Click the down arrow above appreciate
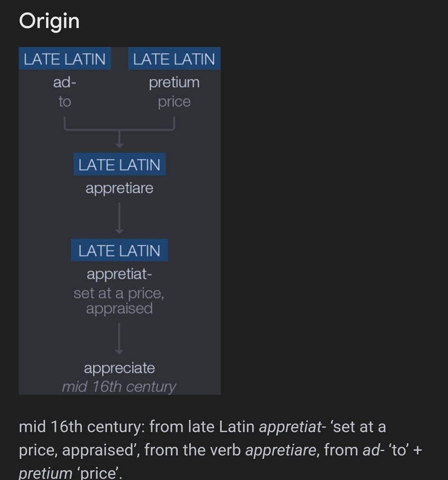 tap(119, 339)
